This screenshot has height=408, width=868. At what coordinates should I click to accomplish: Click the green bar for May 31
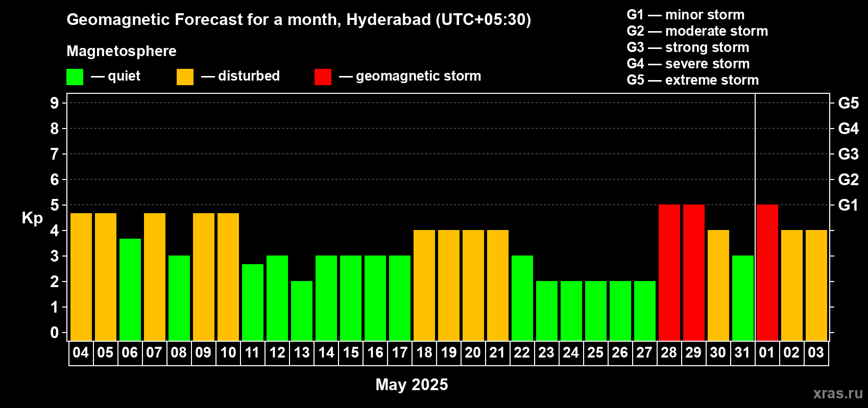click(743, 298)
